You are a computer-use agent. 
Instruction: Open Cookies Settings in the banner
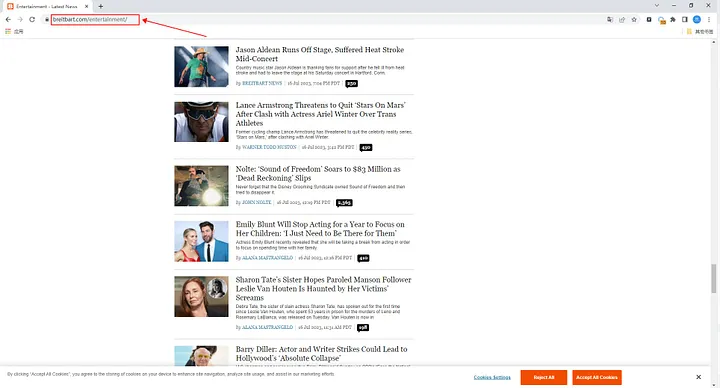(x=492, y=377)
